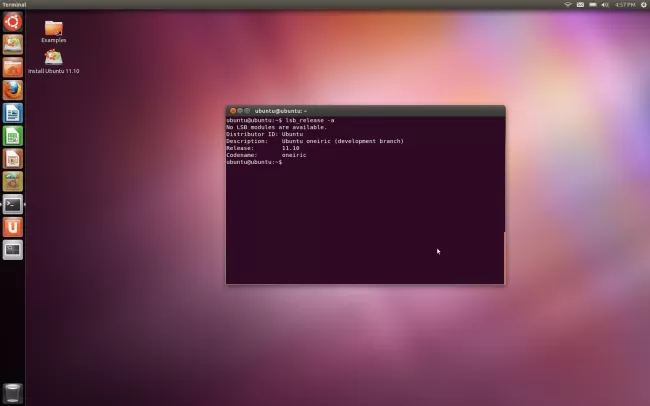The image size is (650, 406).
Task: Open the network indicator menu
Action: [x=568, y=5]
